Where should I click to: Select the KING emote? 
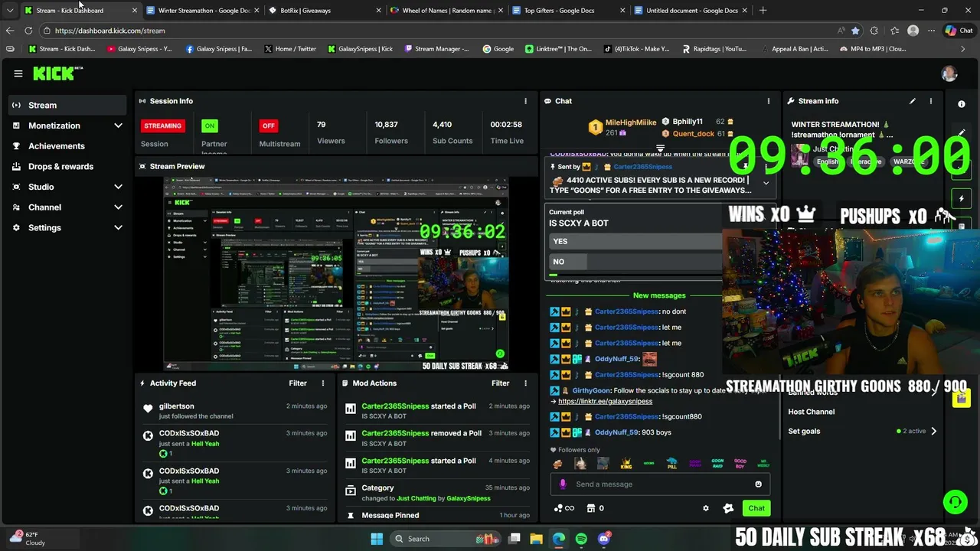click(626, 464)
